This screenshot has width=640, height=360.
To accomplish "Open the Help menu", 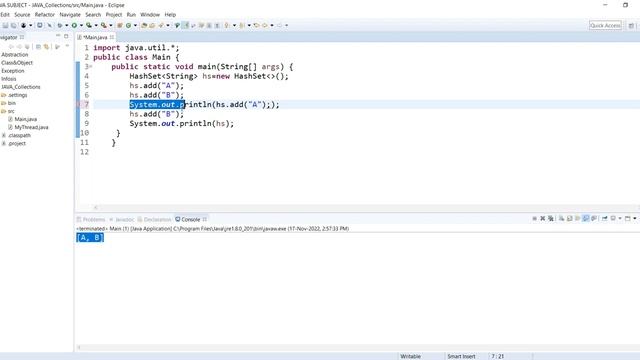I will tap(170, 15).
